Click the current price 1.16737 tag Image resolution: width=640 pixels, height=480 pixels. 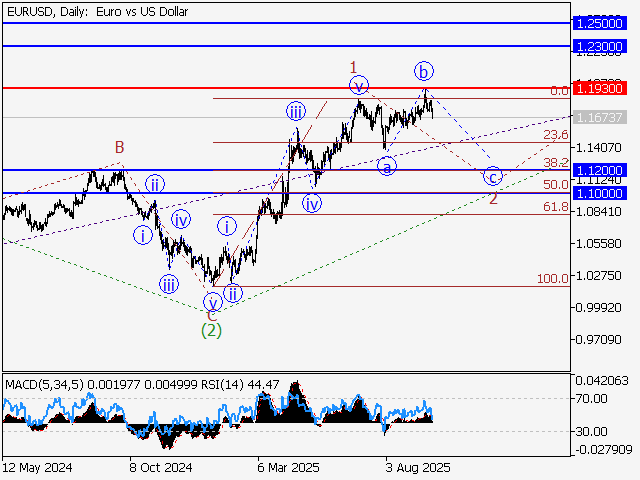[x=601, y=118]
